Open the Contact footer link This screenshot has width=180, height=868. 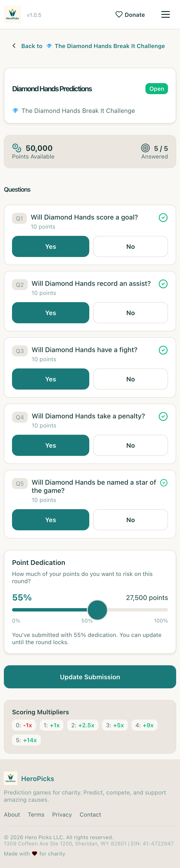[90, 814]
